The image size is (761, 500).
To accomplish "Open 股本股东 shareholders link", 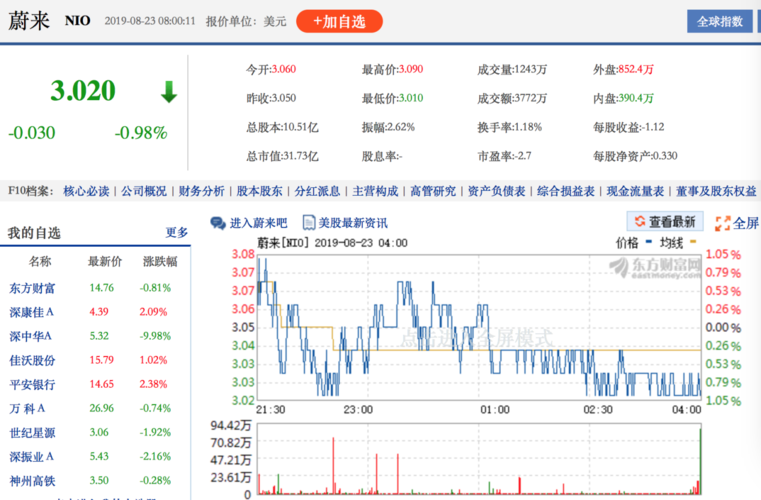I will pos(259,191).
